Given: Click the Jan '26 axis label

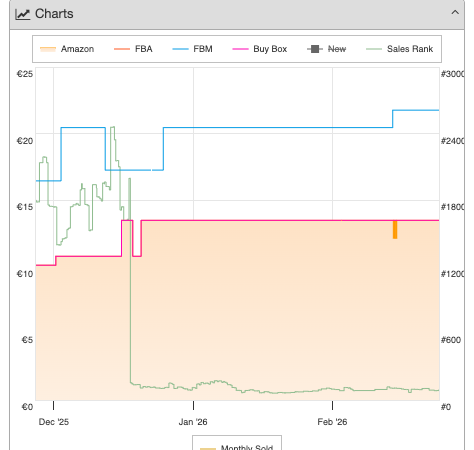Looking at the screenshot, I should point(193,422).
